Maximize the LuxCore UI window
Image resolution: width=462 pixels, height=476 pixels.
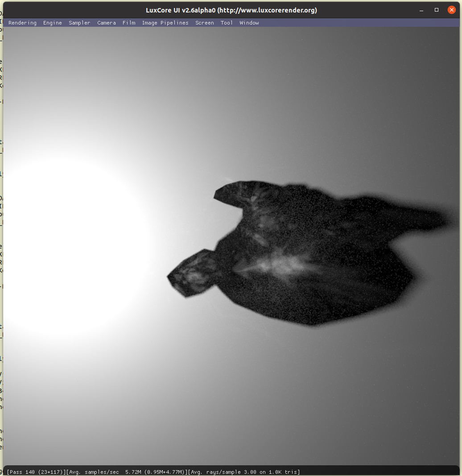[437, 10]
